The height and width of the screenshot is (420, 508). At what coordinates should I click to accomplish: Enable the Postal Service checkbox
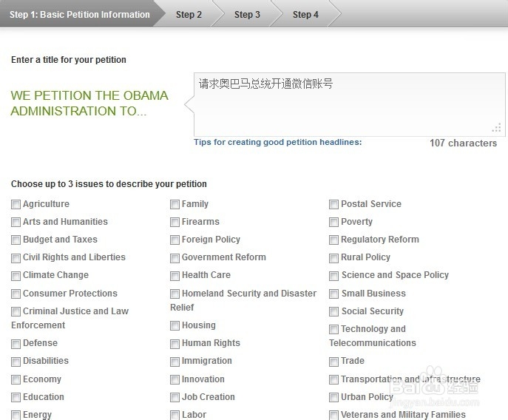click(334, 205)
